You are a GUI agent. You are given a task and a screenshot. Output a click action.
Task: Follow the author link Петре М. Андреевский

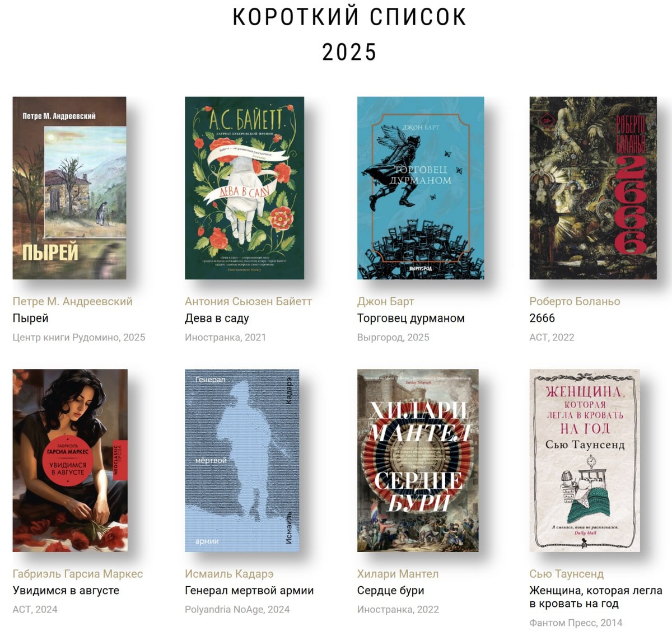[73, 301]
